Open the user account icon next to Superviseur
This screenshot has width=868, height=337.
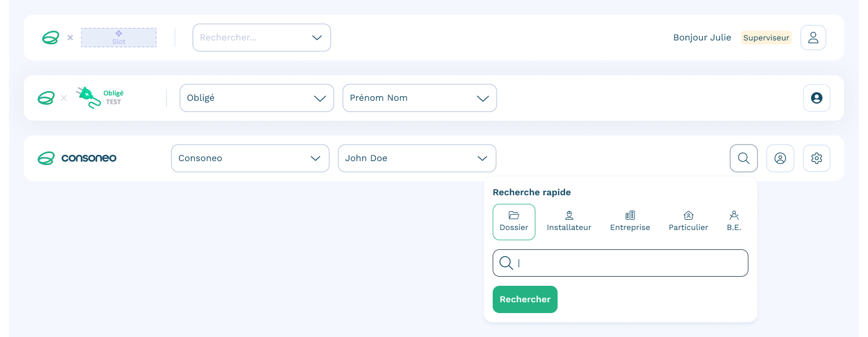813,38
